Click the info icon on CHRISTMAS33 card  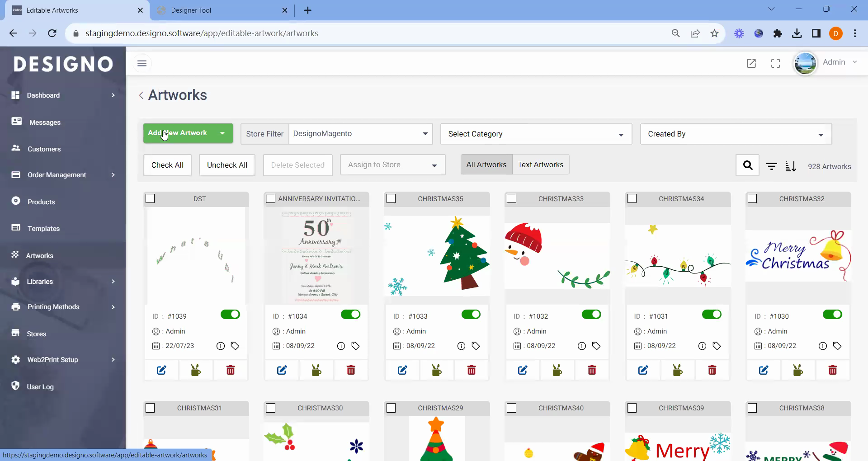click(581, 346)
